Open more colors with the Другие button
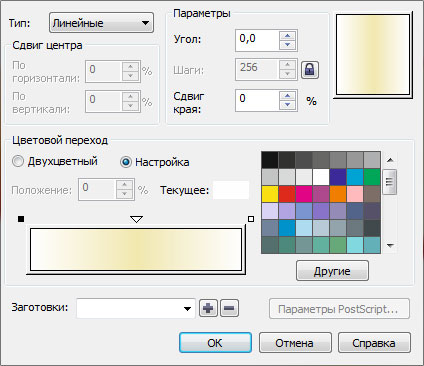This screenshot has height=366, width=424. coord(332,271)
